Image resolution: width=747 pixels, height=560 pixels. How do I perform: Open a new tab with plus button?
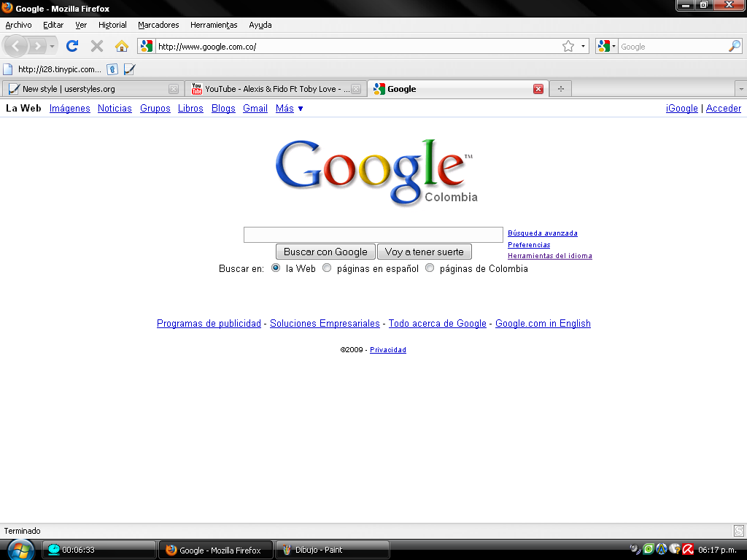[561, 88]
